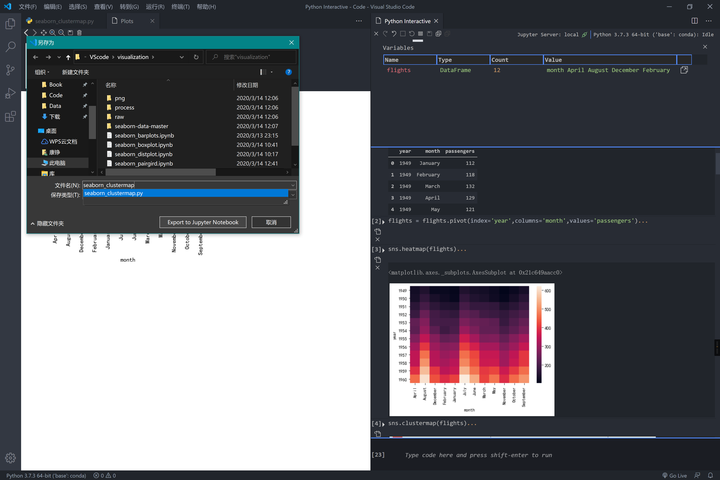Viewport: 720px width, 480px height.
Task: Export the current plot image
Action: (x=70, y=33)
